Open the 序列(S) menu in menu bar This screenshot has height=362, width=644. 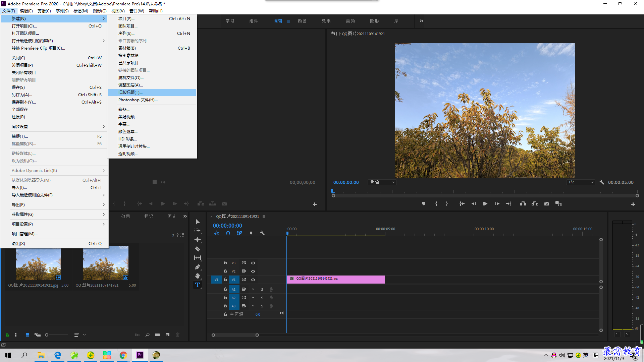click(62, 11)
